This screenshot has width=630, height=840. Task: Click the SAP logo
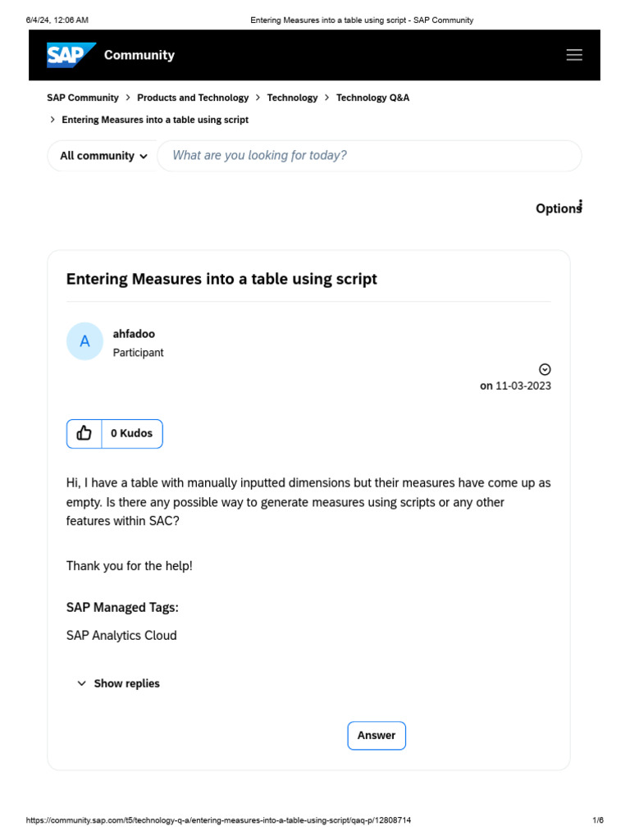click(x=71, y=55)
